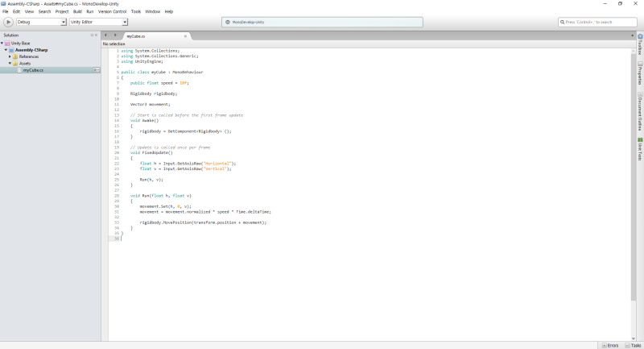Navigate to next document tab arrow
The height and width of the screenshot is (349, 644).
click(115, 35)
